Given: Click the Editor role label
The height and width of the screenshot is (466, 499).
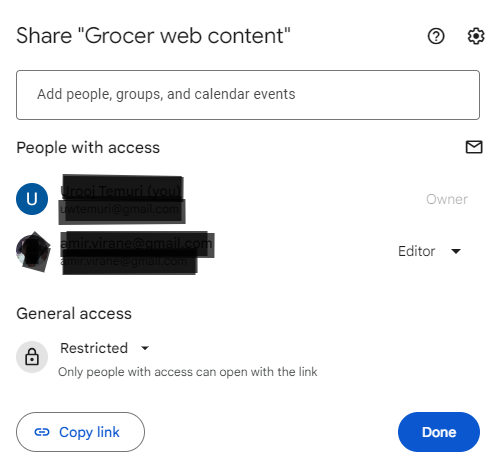Looking at the screenshot, I should [417, 251].
